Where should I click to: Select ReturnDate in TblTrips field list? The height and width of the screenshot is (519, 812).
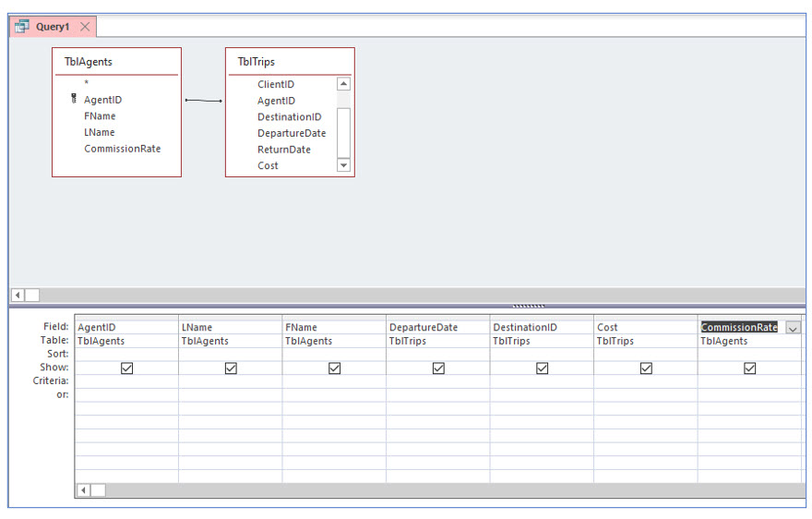284,150
